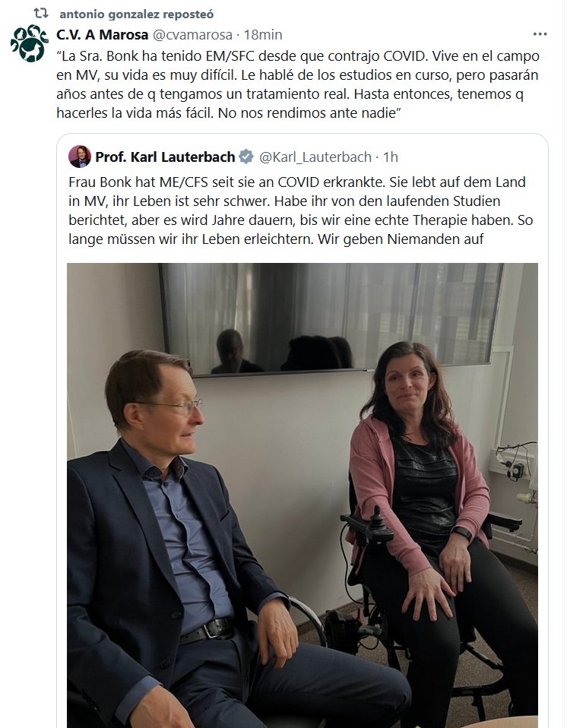
Task: Open the C.V. A Marosa display name
Action: (x=102, y=34)
